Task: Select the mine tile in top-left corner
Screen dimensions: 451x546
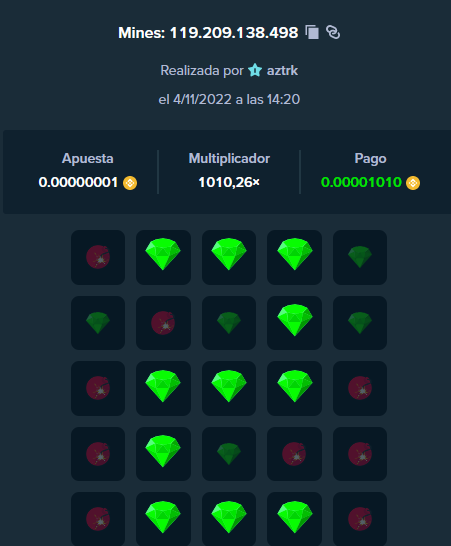Action: click(98, 257)
